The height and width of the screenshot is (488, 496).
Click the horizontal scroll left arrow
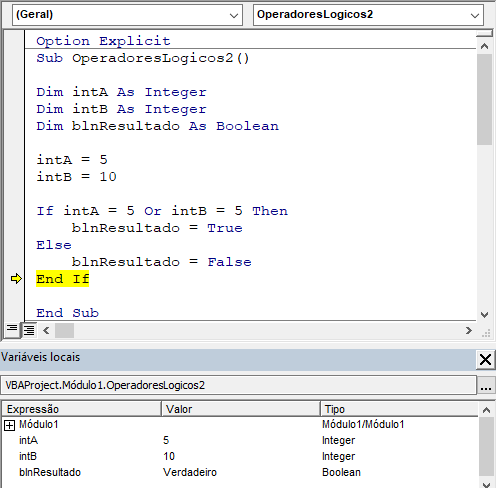46,330
